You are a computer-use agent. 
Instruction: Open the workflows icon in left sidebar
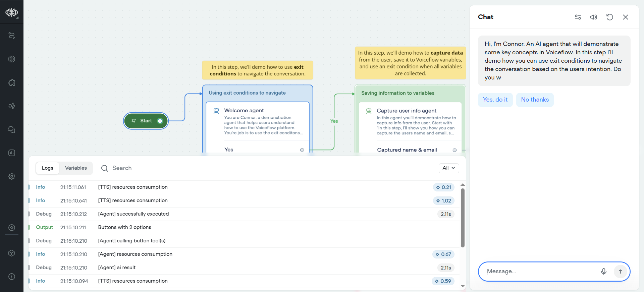(x=12, y=36)
